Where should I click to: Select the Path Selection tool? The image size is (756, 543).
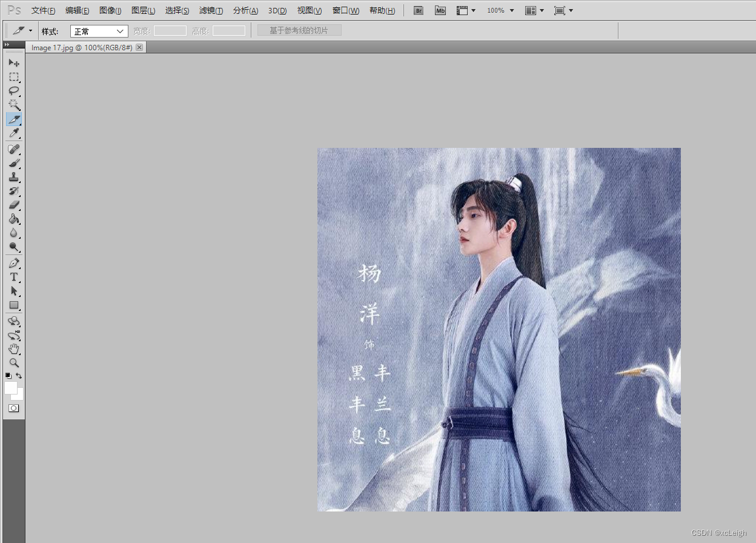coord(14,291)
